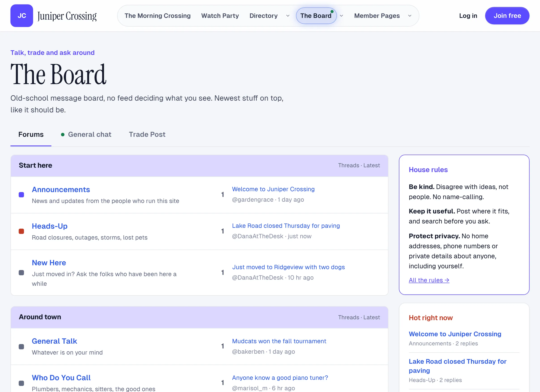The image size is (540, 392).
Task: Expand the Member Pages dropdown chevron
Action: pyautogui.click(x=410, y=16)
